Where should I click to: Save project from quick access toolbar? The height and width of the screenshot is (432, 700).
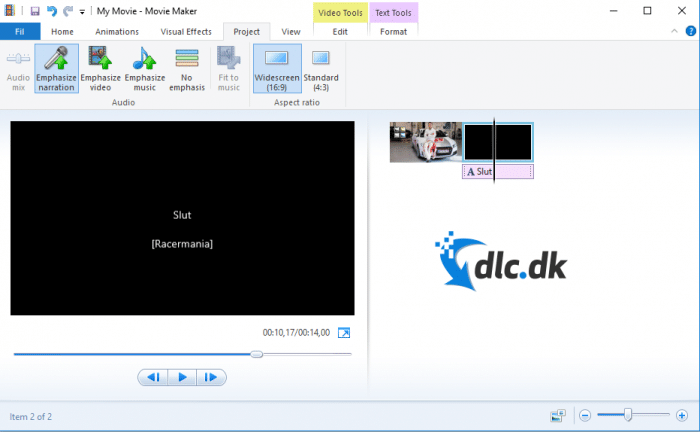35,11
